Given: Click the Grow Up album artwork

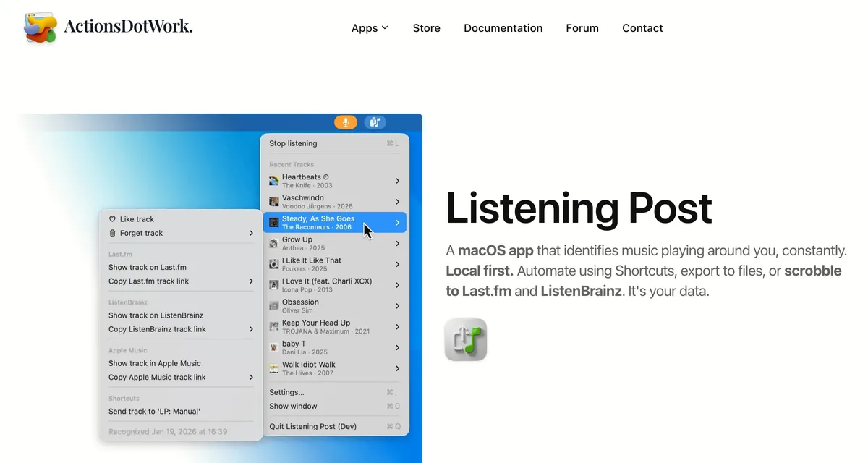Looking at the screenshot, I should click(x=274, y=244).
